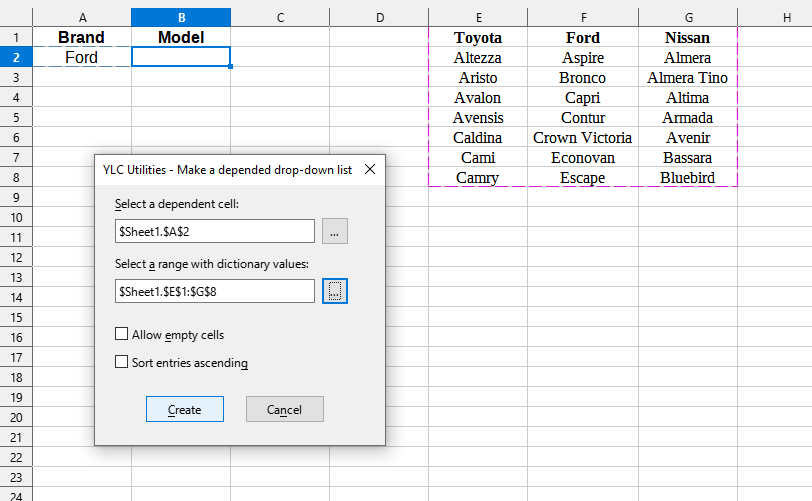
Task: Click the Bluebird cell
Action: (688, 177)
